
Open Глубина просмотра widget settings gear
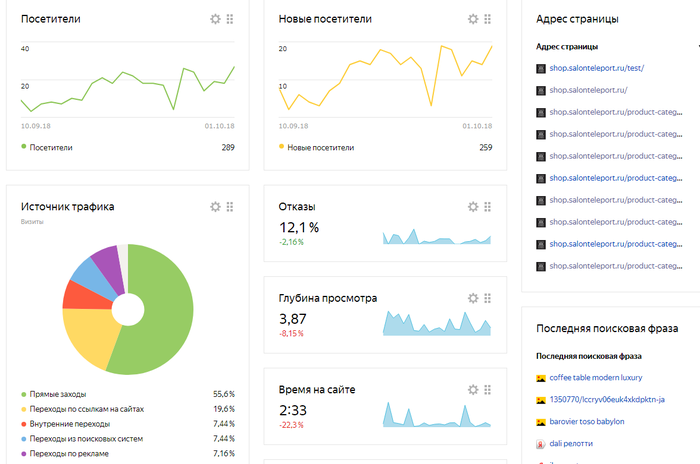pos(473,298)
